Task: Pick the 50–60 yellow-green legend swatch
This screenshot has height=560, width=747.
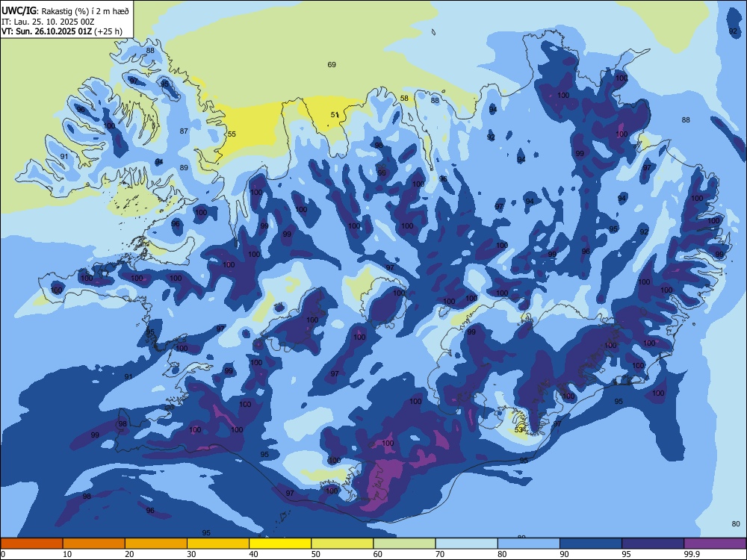Action: [x=342, y=544]
